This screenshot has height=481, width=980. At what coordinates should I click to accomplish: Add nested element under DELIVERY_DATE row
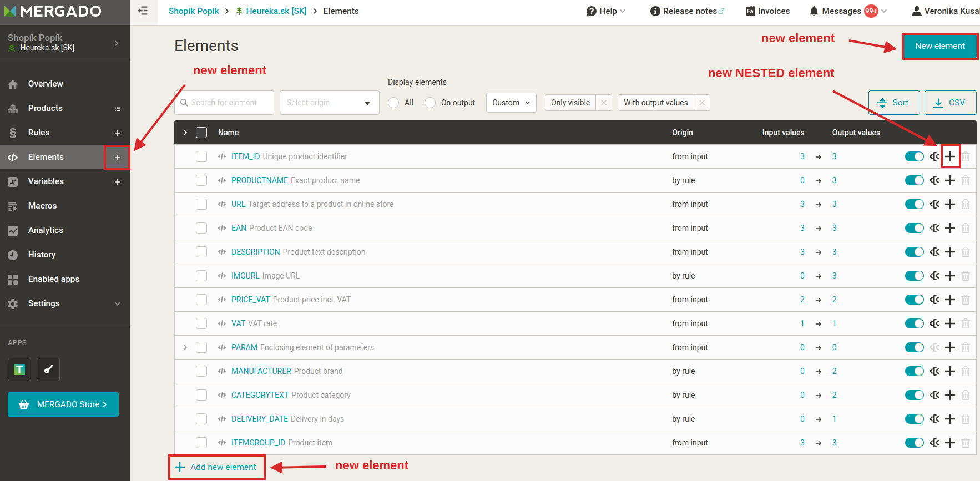950,419
